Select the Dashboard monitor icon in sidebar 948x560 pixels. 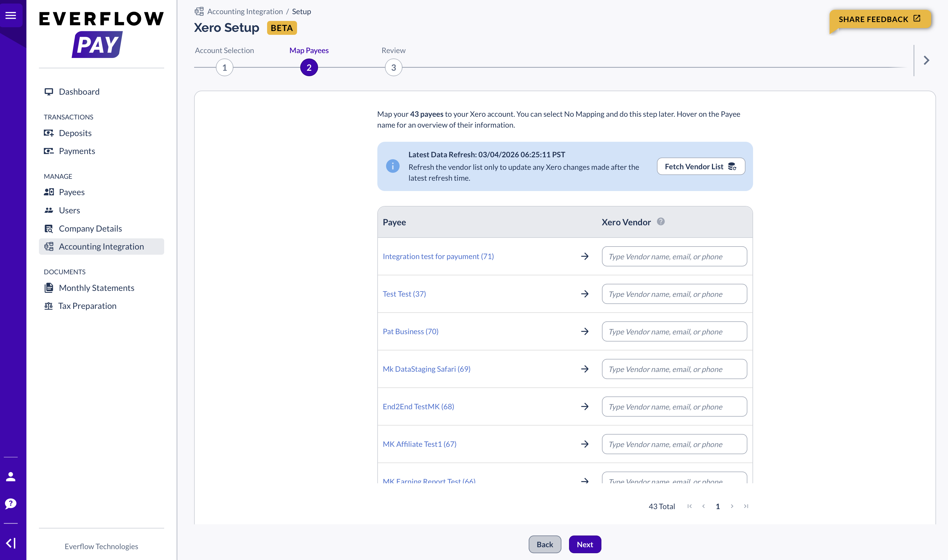pyautogui.click(x=49, y=91)
